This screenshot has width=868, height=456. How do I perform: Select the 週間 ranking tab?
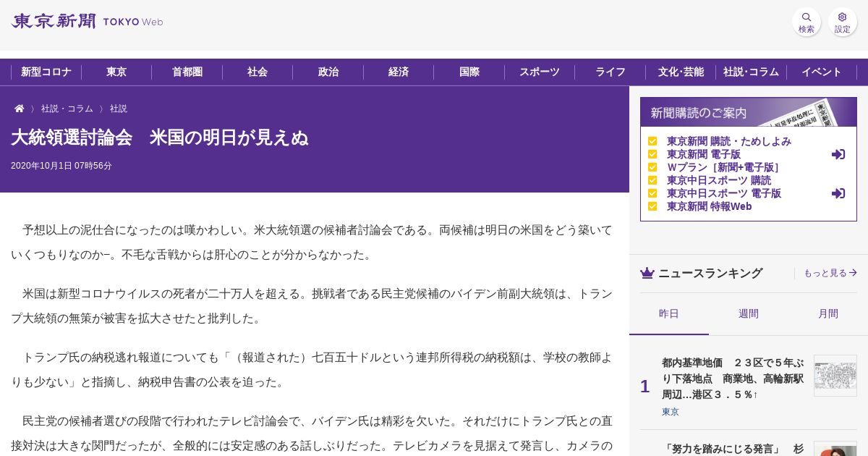pyautogui.click(x=749, y=313)
